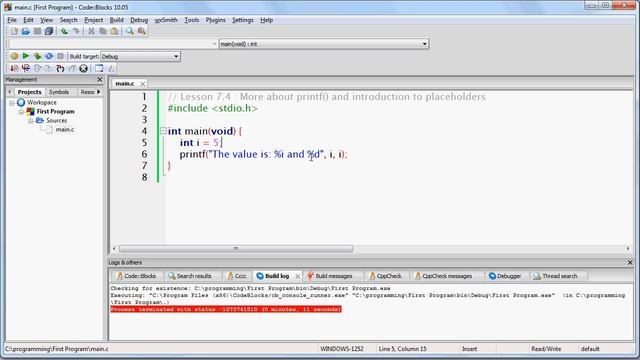Close the Logs & others panel
Screen dimensions: 640x360
pos(630,263)
